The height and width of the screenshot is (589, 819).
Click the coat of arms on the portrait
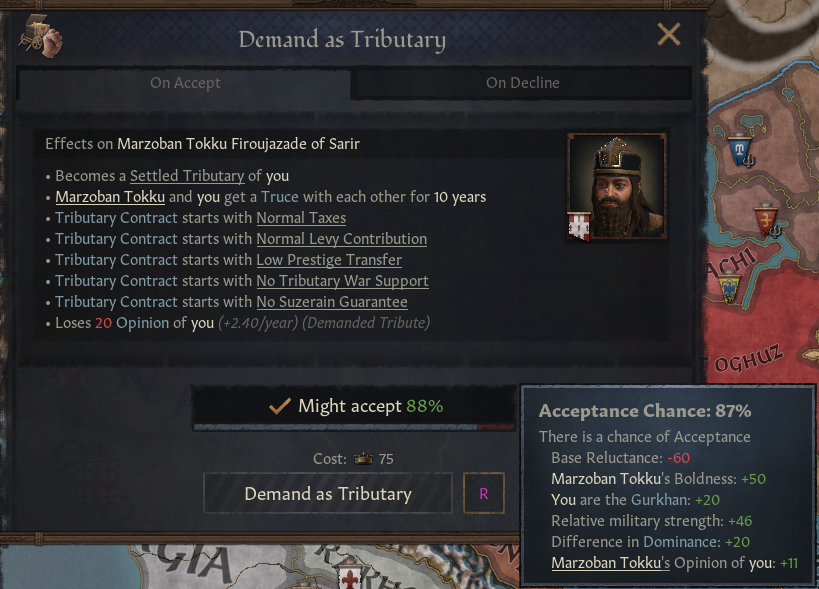[x=579, y=226]
